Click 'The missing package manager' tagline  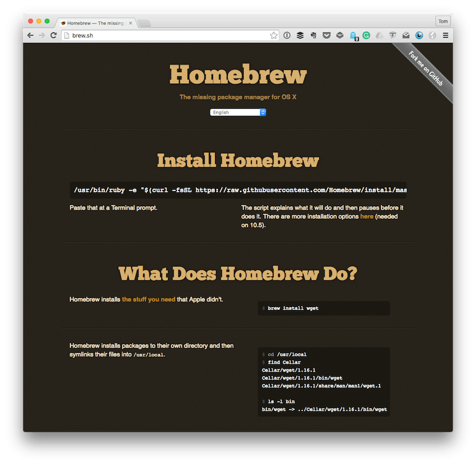(238, 97)
